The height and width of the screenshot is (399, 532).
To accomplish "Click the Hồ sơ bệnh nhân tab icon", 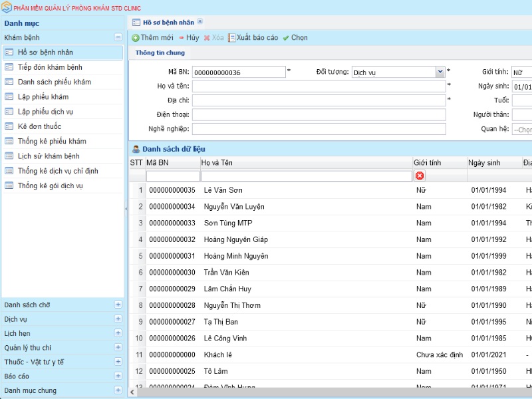I will coord(136,23).
